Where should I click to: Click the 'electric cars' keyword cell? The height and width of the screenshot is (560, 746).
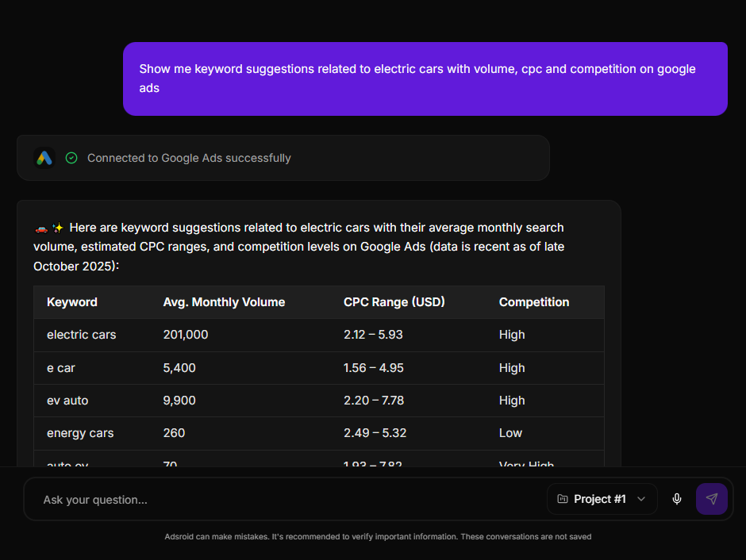pyautogui.click(x=82, y=335)
